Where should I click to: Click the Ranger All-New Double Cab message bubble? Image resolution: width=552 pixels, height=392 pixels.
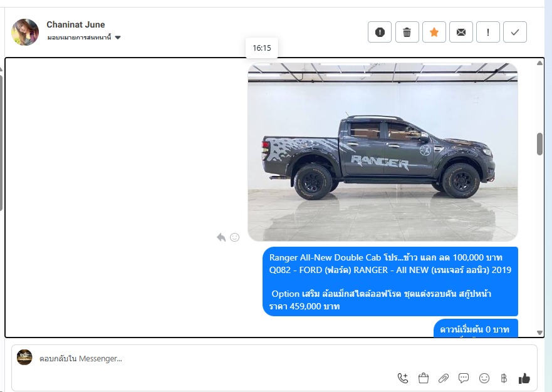pos(390,282)
